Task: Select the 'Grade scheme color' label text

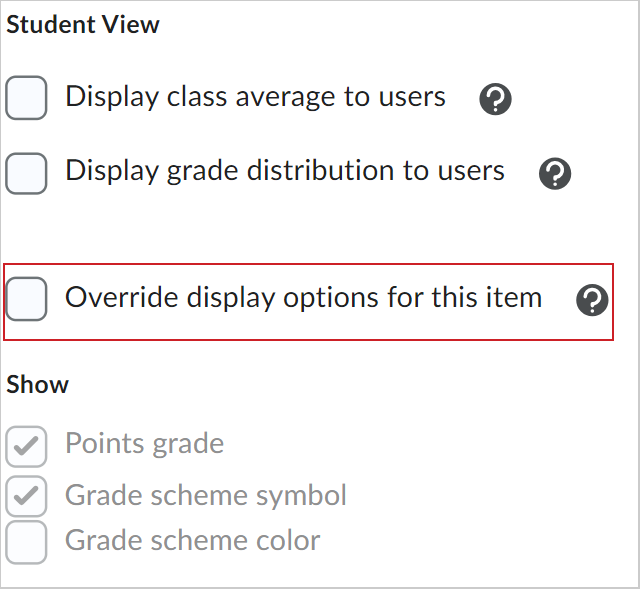Action: pos(192,541)
